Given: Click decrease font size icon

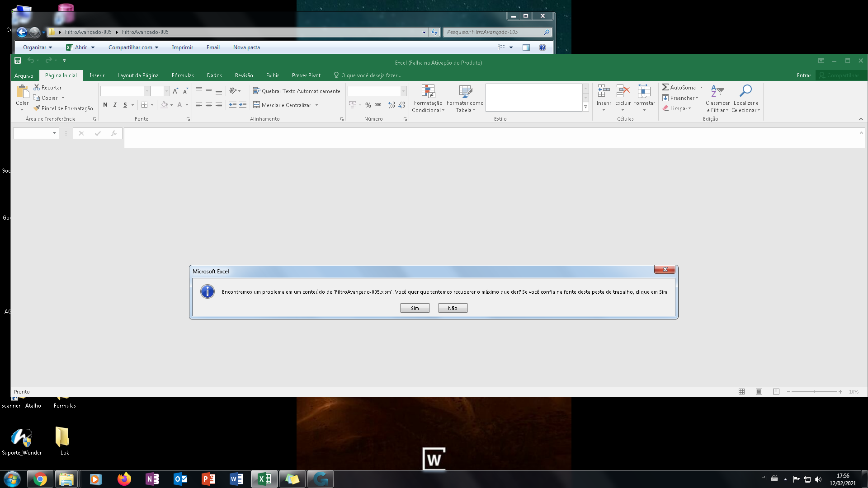Looking at the screenshot, I should click(x=185, y=91).
